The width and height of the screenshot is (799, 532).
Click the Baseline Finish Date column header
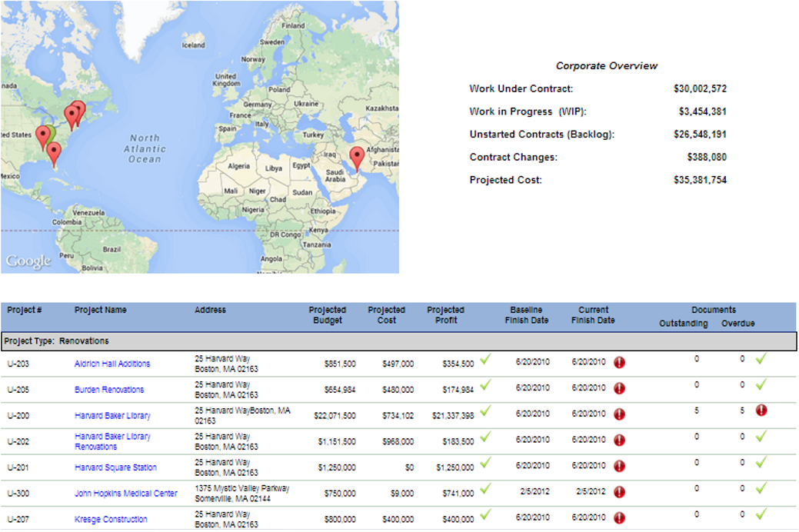pyautogui.click(x=527, y=315)
